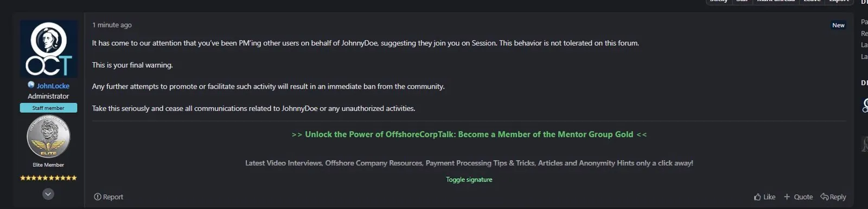Click the online status icon beside JohnLocke
Image resolution: width=868 pixels, height=209 pixels.
pyautogui.click(x=31, y=85)
